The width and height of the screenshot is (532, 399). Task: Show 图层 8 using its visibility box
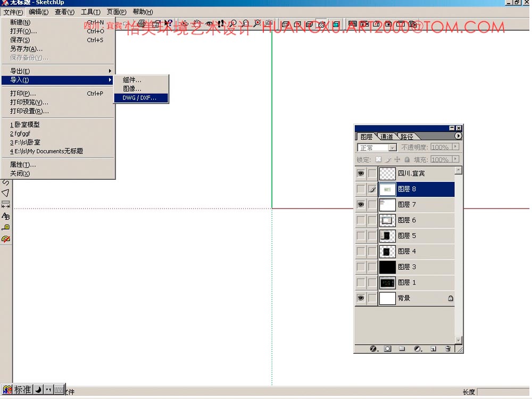pyautogui.click(x=361, y=189)
